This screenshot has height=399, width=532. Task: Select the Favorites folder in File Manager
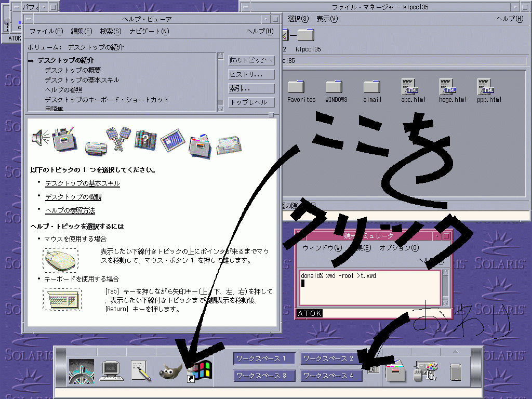point(301,91)
